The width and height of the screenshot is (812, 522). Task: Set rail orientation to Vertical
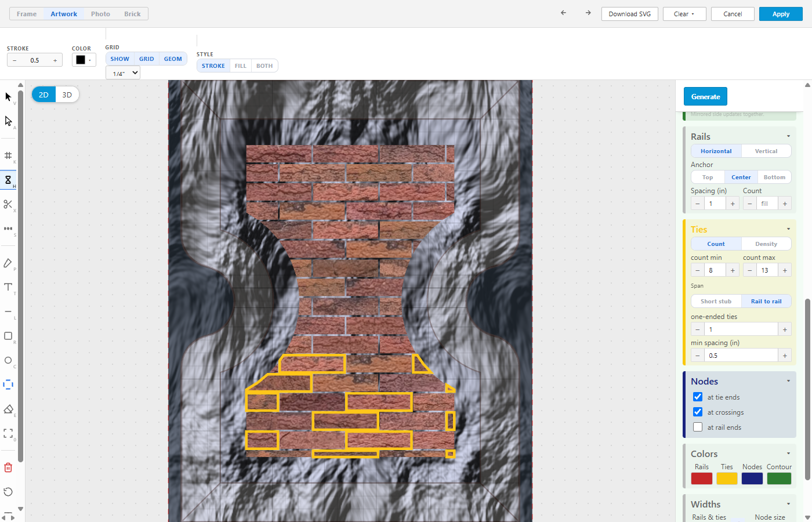click(x=766, y=151)
